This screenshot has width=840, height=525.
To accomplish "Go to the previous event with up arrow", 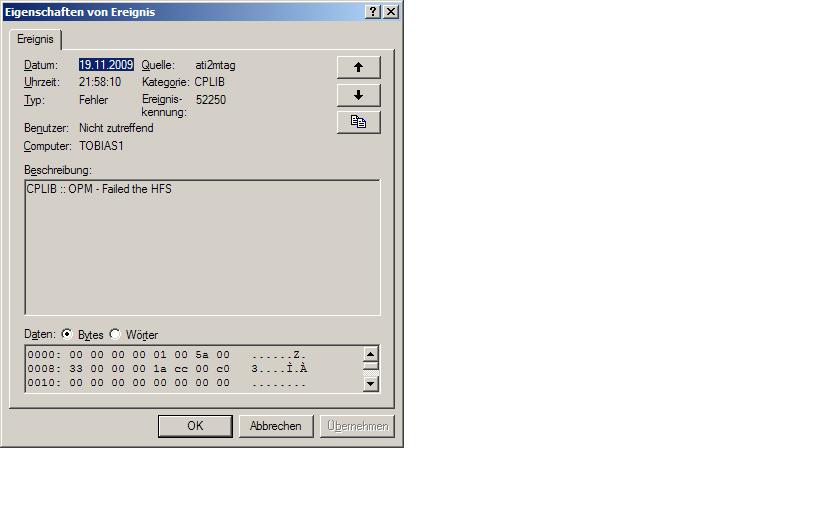I will click(358, 68).
